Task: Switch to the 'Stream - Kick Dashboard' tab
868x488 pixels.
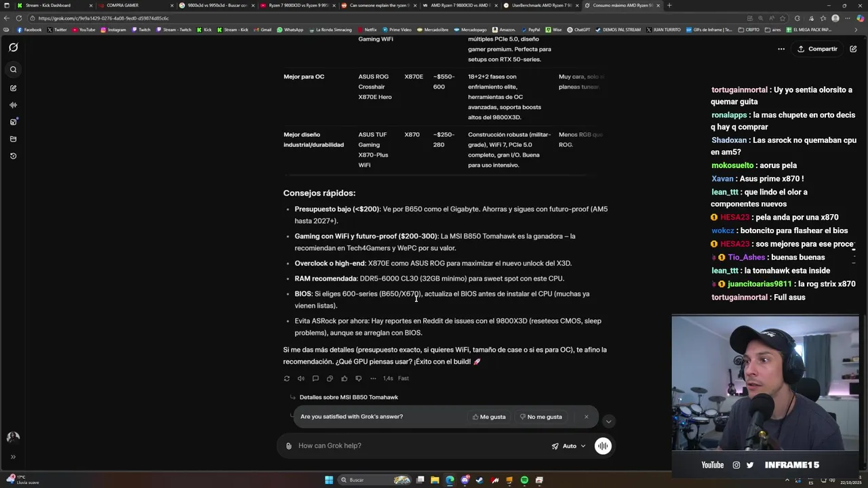Action: click(54, 5)
